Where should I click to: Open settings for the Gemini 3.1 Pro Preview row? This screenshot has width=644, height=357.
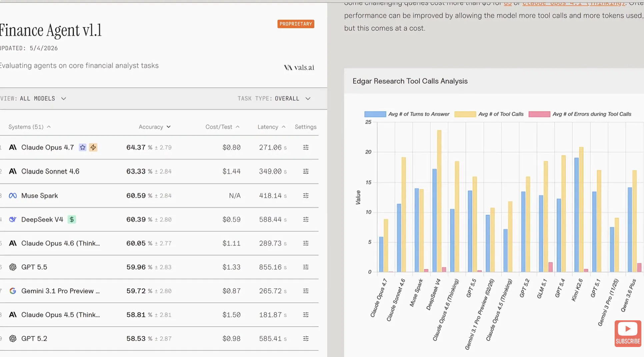click(306, 291)
